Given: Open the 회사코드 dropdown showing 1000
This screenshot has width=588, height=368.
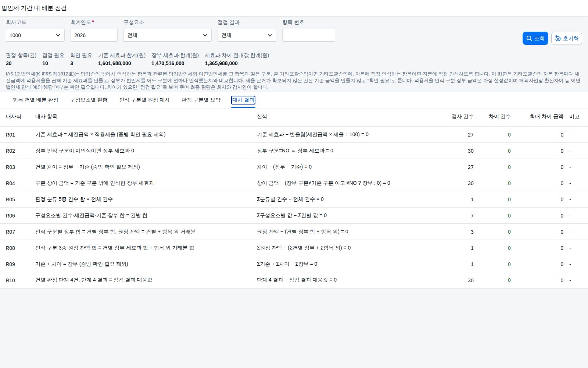Looking at the screenshot, I should point(35,35).
